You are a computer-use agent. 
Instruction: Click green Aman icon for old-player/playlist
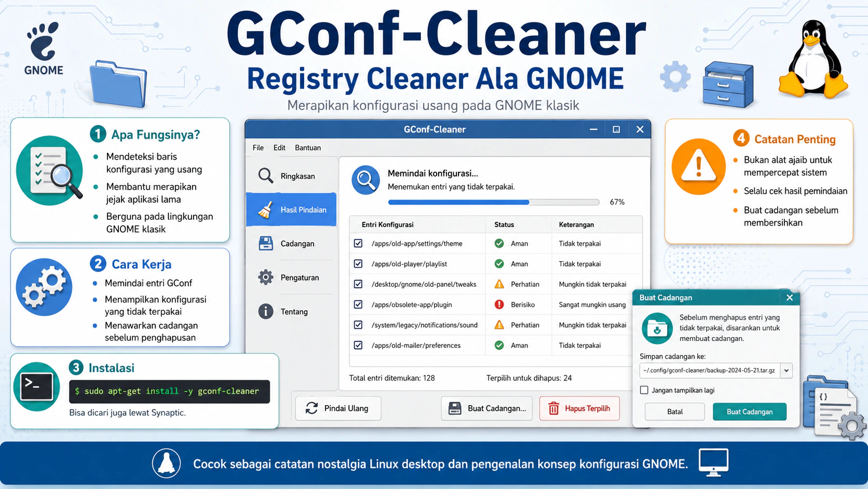click(499, 263)
